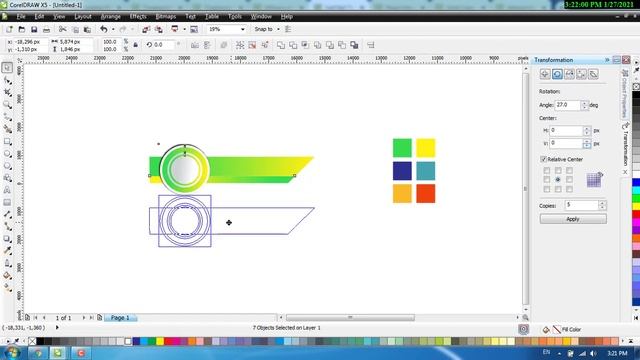Screen dimensions: 640x360
Task: Open the Size transformation tab
Action: (x=581, y=74)
